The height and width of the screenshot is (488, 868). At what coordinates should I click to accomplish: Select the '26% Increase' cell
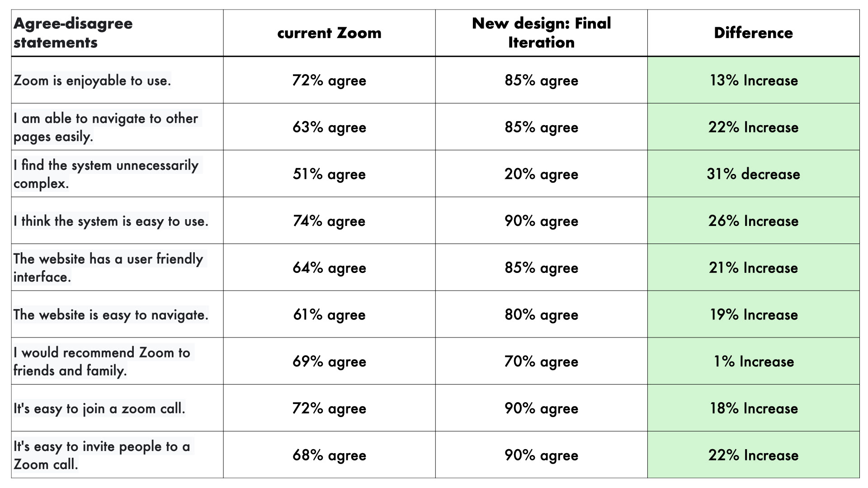pyautogui.click(x=753, y=221)
